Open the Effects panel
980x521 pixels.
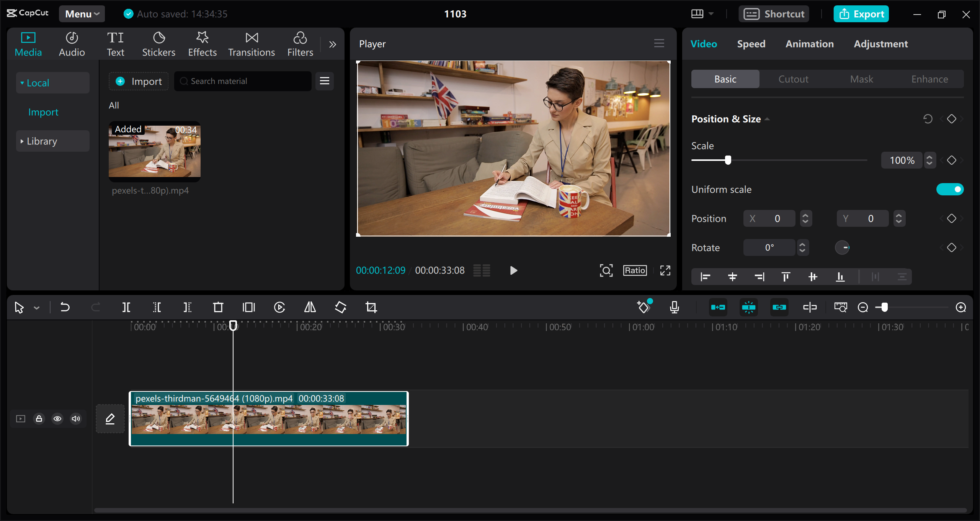pos(202,43)
